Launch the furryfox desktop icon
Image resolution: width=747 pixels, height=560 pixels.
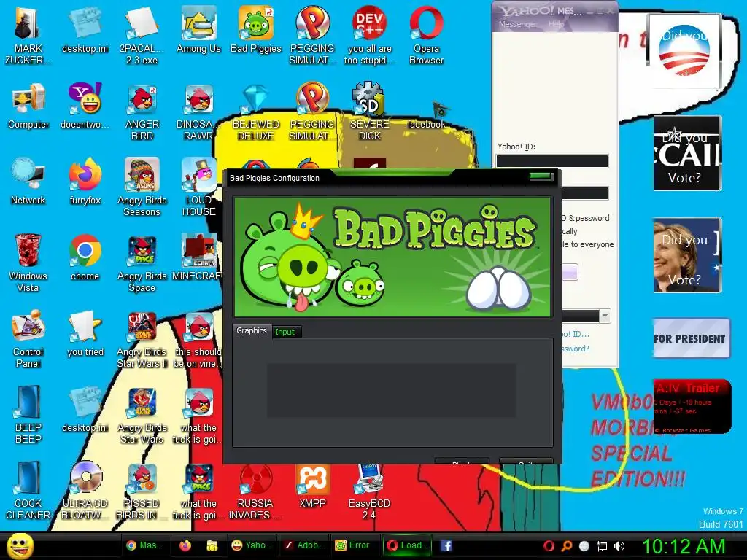(x=85, y=182)
